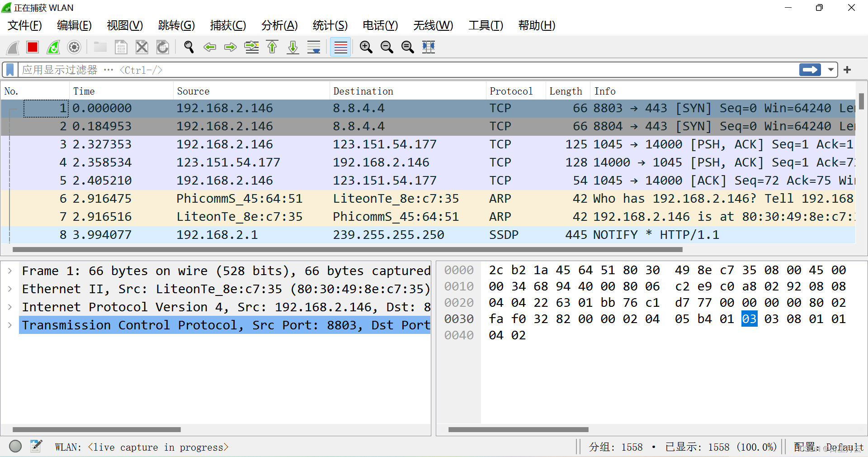Open the 跳转(G) menu
The width and height of the screenshot is (868, 457).
pyautogui.click(x=176, y=25)
